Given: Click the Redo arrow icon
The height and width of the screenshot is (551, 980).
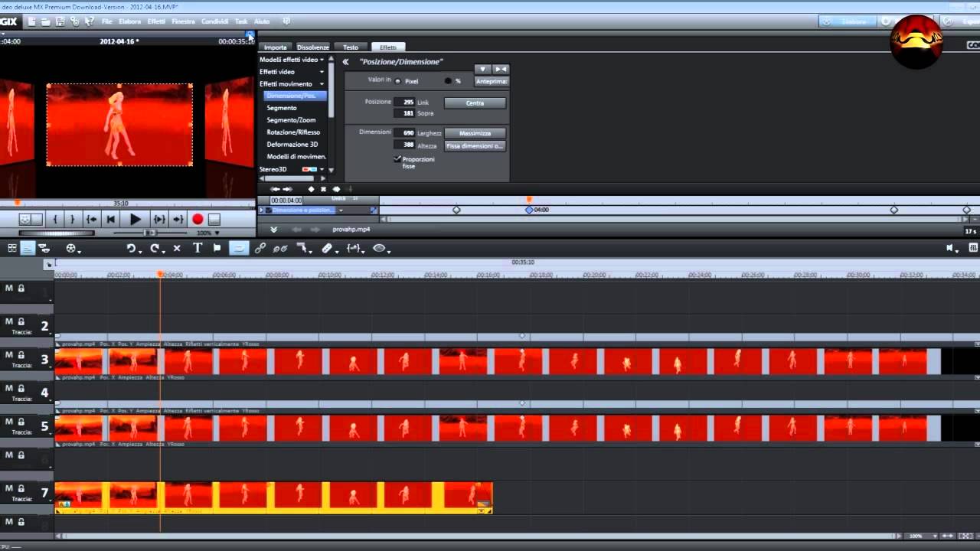Looking at the screenshot, I should click(x=155, y=248).
